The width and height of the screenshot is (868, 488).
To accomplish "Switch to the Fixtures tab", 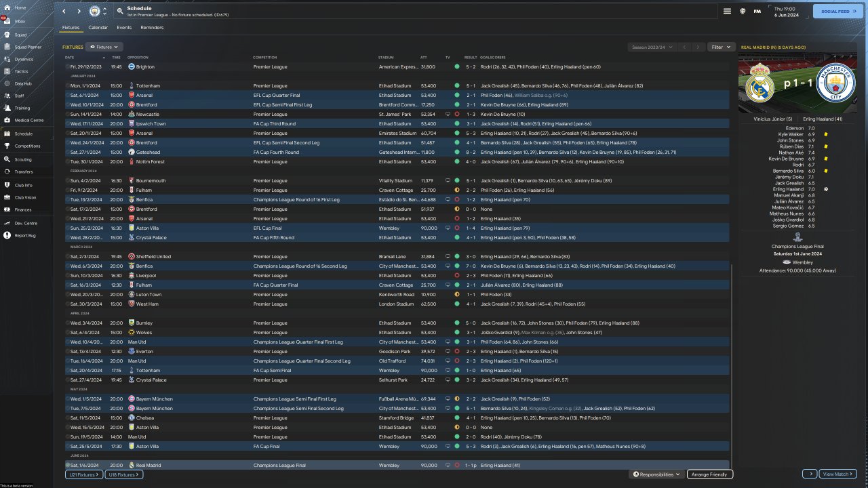I will click(x=71, y=28).
